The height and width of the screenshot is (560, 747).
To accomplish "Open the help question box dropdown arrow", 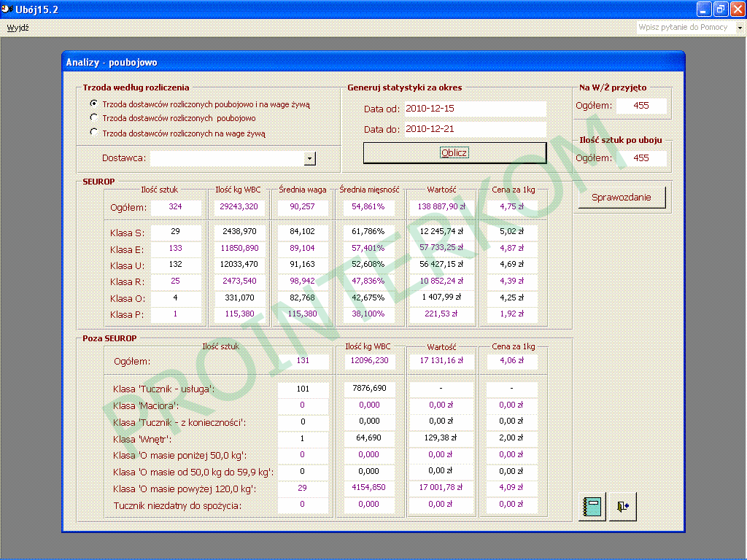I will click(x=739, y=28).
